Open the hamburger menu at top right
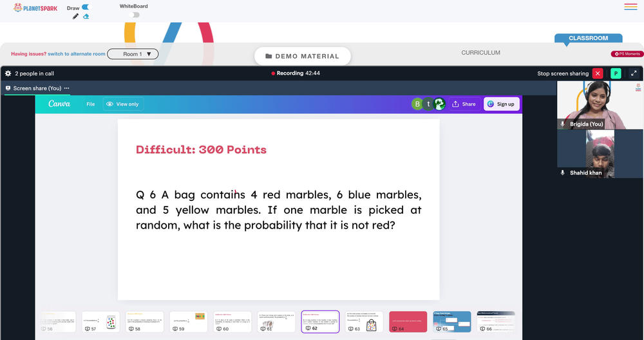 tap(630, 6)
